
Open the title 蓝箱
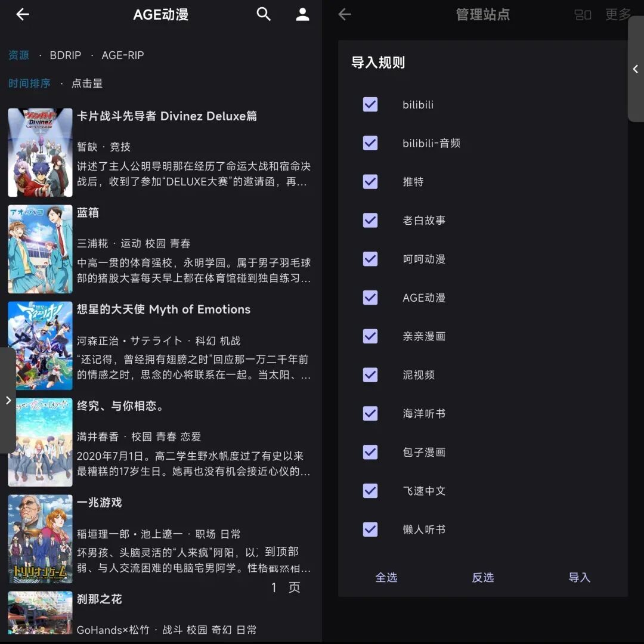pyautogui.click(x=88, y=213)
